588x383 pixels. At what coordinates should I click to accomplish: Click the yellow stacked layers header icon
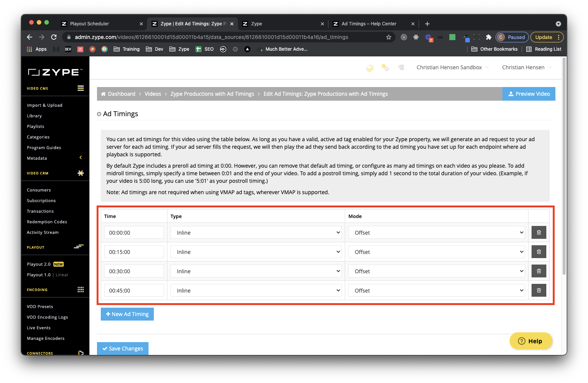(370, 68)
